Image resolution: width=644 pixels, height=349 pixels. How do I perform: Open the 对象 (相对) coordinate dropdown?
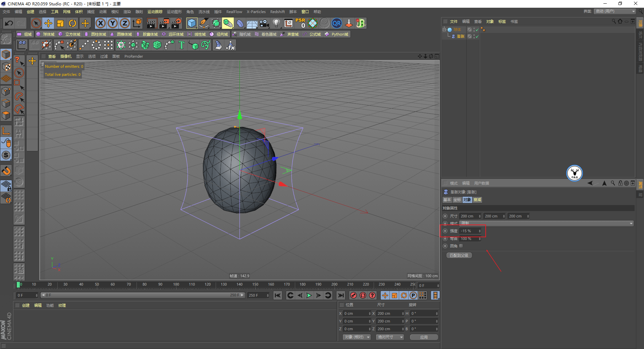[x=357, y=337]
